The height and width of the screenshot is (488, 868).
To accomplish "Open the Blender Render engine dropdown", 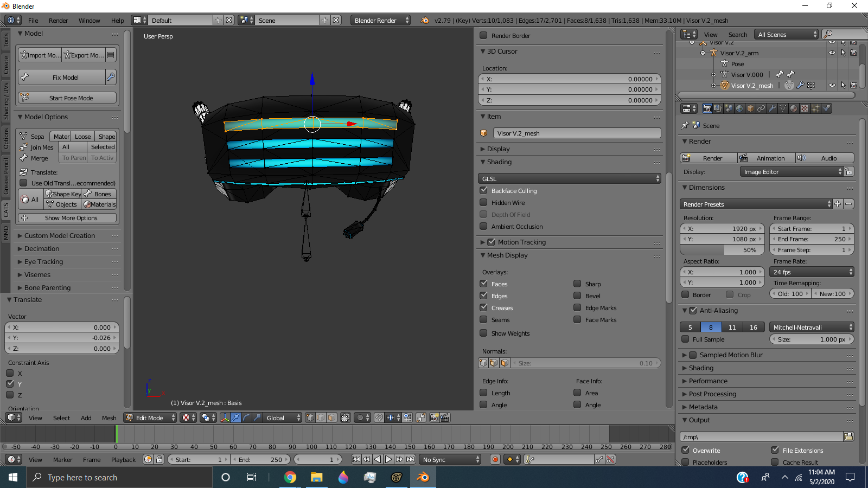I will pyautogui.click(x=380, y=20).
